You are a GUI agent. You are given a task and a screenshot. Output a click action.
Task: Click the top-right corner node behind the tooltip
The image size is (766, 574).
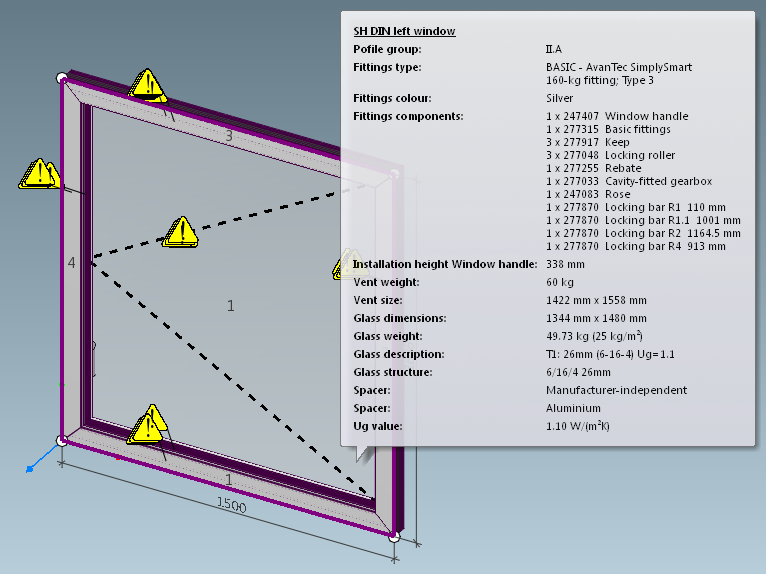395,175
